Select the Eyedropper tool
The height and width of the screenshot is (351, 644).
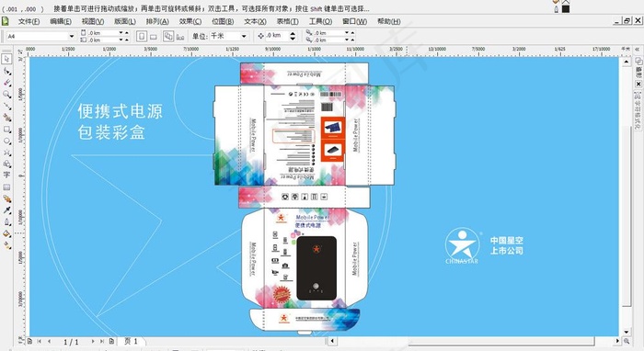coord(6,210)
